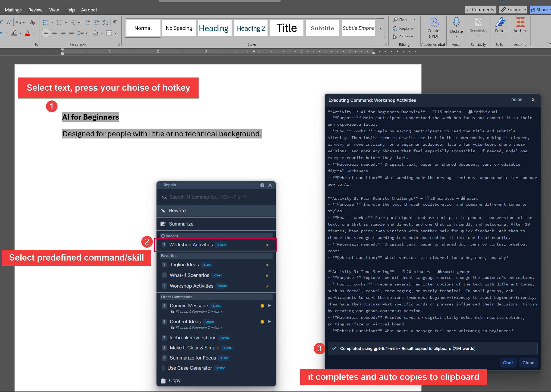551x392 pixels.
Task: Select the Rewrite command
Action: [216, 211]
